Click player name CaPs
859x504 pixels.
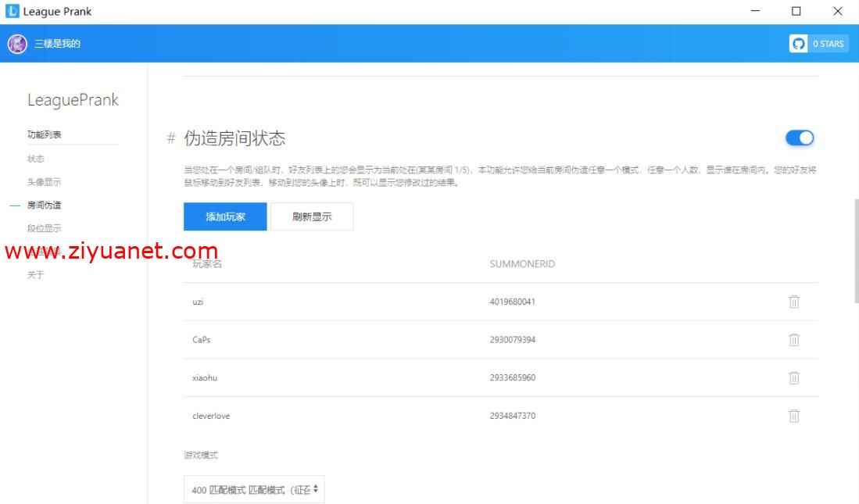(x=201, y=340)
